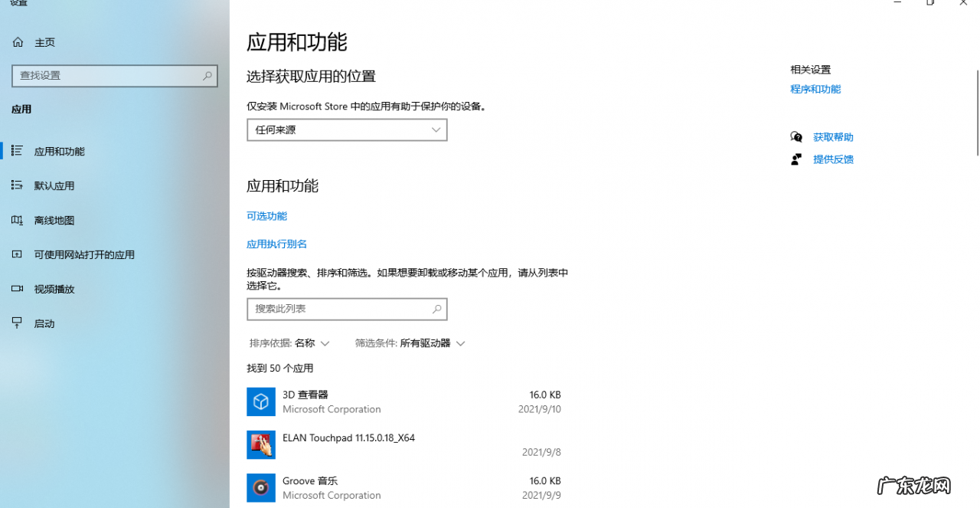Open the 任何来源 app source dropdown
980x508 pixels.
[346, 129]
